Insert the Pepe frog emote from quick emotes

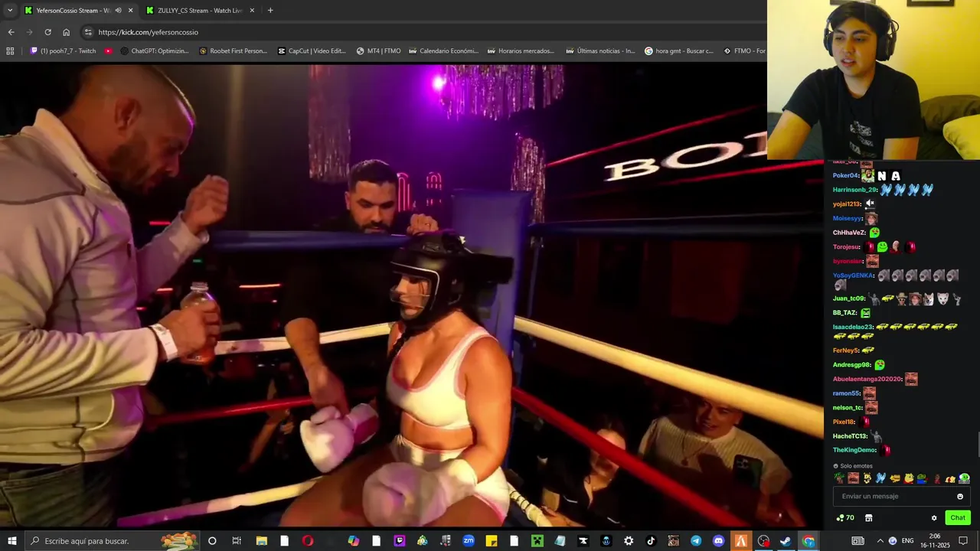[922, 478]
